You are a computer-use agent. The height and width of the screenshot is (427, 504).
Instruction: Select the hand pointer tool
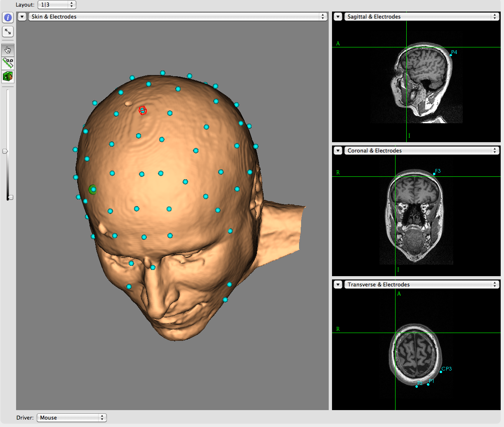coord(8,50)
